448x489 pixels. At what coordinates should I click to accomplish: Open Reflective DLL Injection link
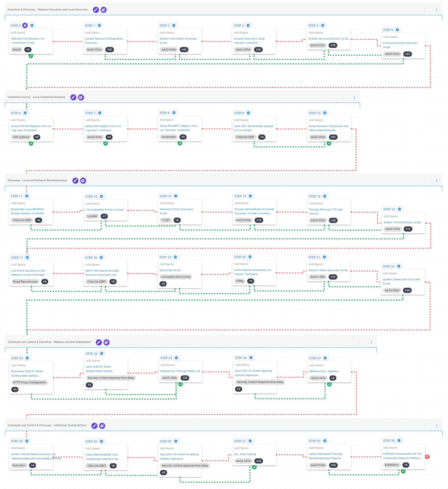click(x=324, y=371)
